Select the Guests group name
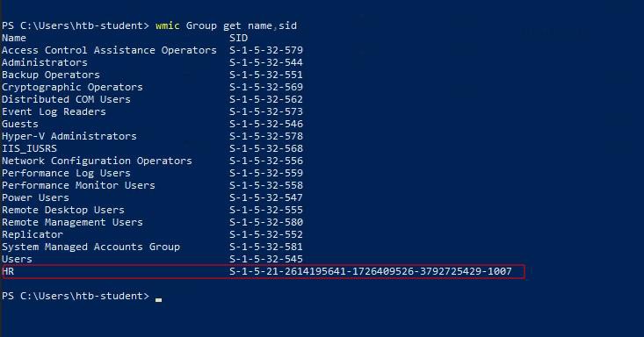Image resolution: width=644 pixels, height=337 pixels. pos(19,124)
